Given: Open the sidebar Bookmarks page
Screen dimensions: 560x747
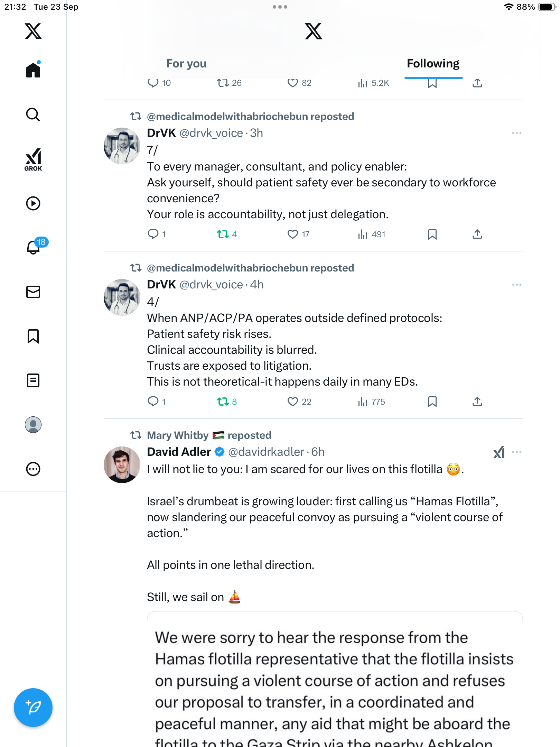Looking at the screenshot, I should [x=33, y=336].
